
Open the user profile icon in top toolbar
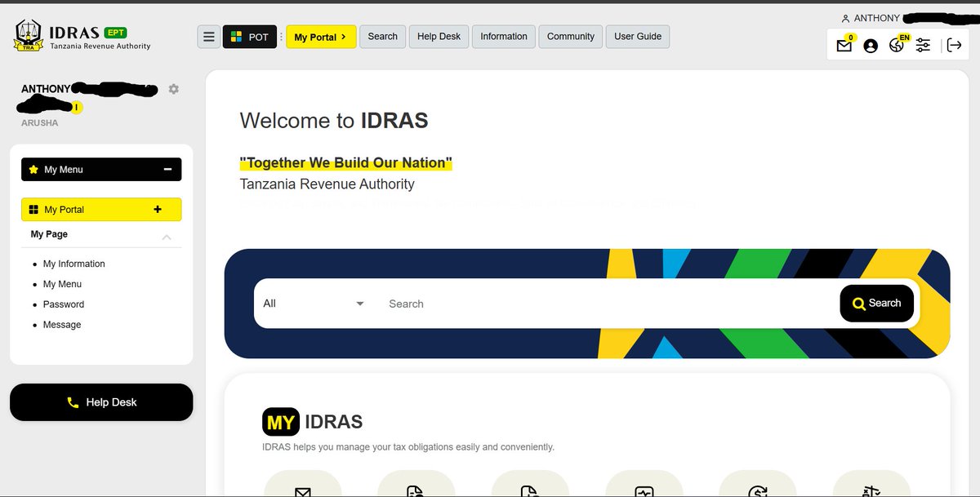pos(871,46)
